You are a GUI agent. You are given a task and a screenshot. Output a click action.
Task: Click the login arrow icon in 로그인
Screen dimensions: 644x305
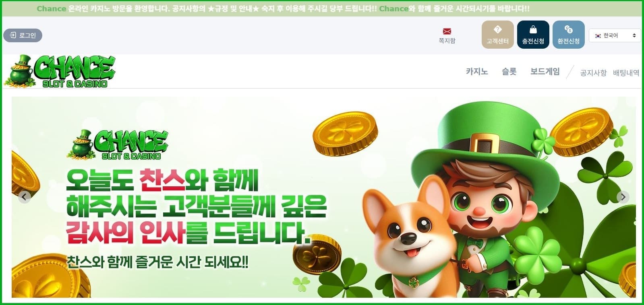coord(13,35)
